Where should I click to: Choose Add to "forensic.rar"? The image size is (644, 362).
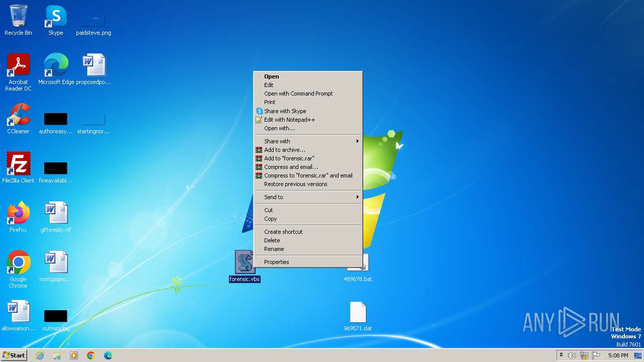click(x=307, y=158)
